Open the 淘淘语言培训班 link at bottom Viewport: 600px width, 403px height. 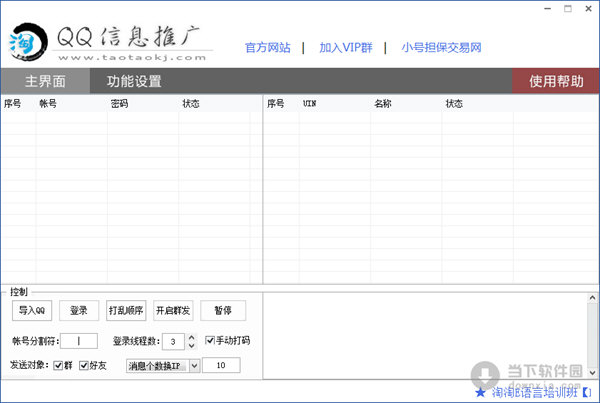(534, 392)
